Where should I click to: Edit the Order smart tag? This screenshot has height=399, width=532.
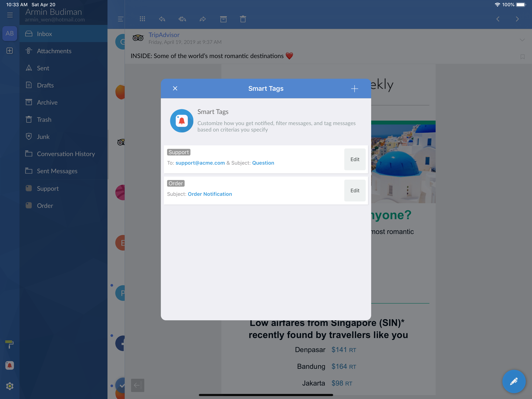pos(355,190)
